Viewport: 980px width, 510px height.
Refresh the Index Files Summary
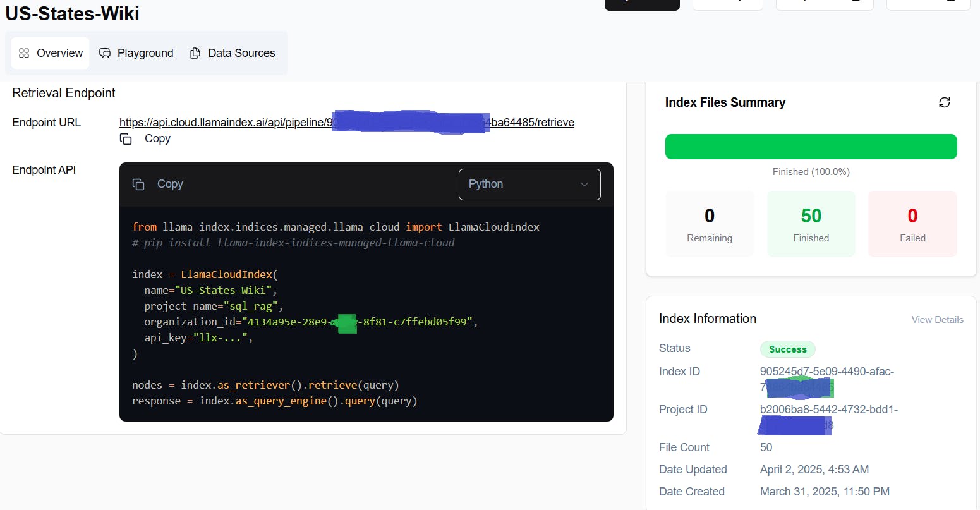click(944, 102)
